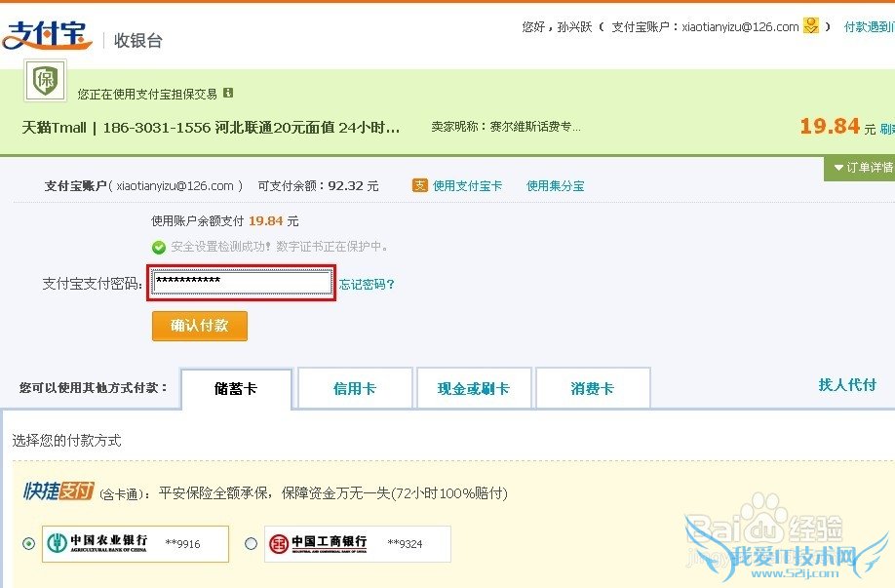Click the 收银台 header text
895x588 pixels.
click(x=138, y=40)
